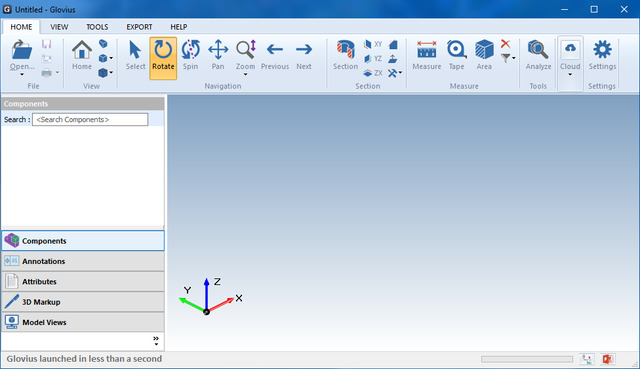Start the Measure tool

[427, 55]
